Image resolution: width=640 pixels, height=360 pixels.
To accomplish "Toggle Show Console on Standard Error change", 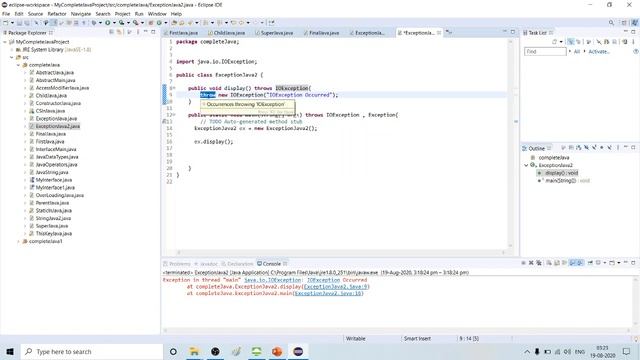I will (x=580, y=263).
